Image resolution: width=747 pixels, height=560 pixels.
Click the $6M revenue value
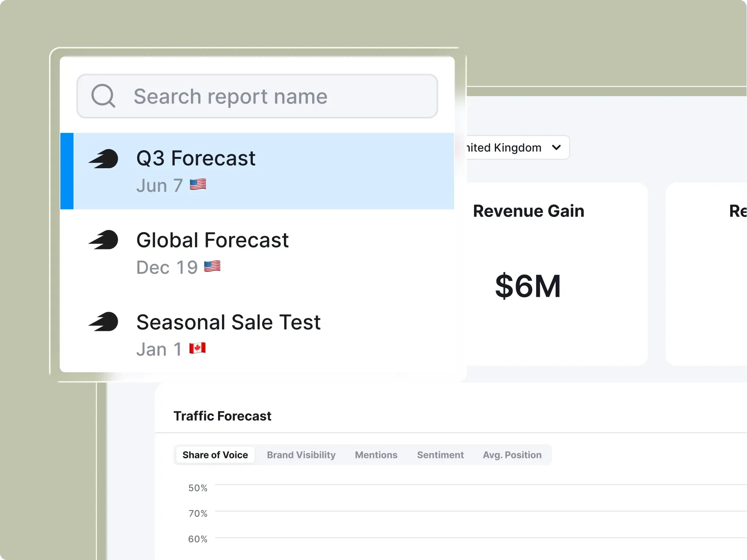[x=528, y=286]
